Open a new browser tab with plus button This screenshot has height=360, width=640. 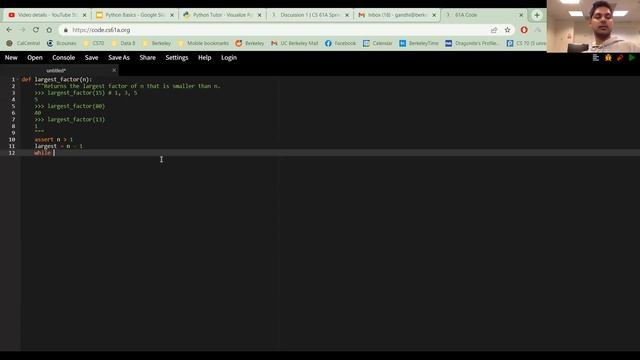pyautogui.click(x=537, y=15)
